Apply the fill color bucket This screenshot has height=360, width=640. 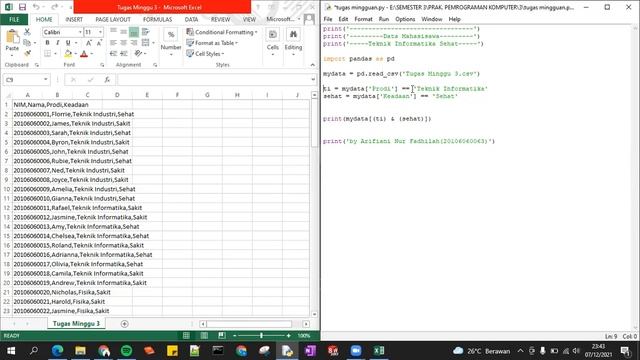click(68, 53)
